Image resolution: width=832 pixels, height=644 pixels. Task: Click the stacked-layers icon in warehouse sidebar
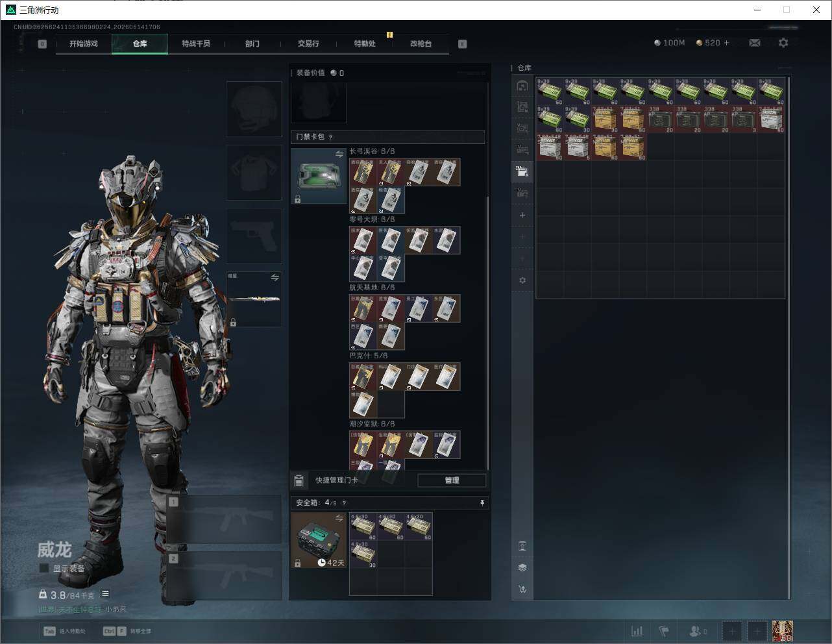[x=522, y=567]
